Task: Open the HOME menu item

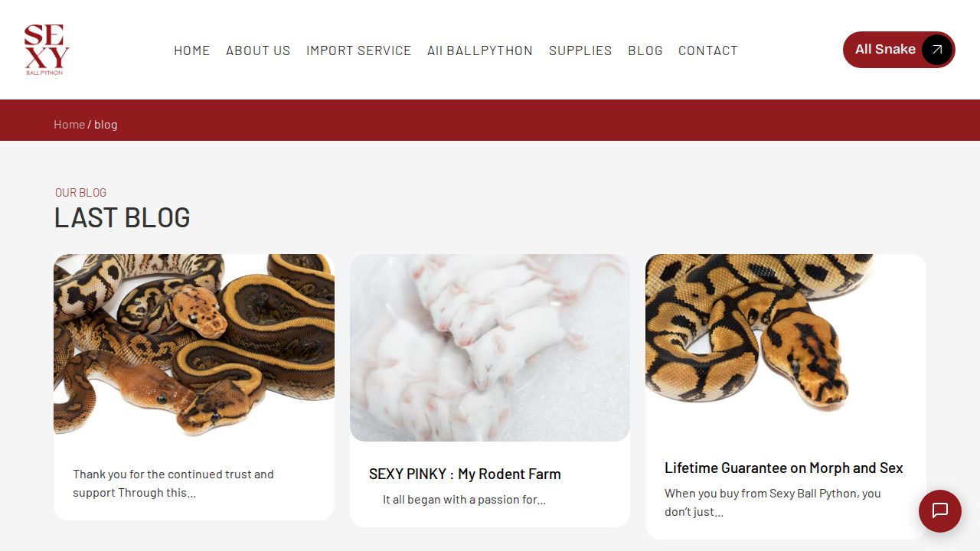Action: point(192,51)
